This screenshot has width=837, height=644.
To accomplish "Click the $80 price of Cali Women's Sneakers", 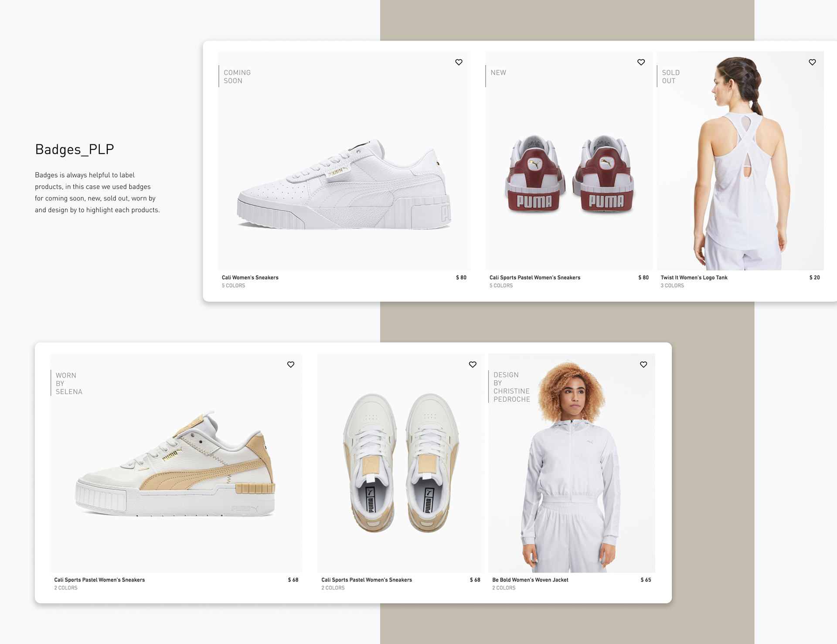I will pos(461,277).
